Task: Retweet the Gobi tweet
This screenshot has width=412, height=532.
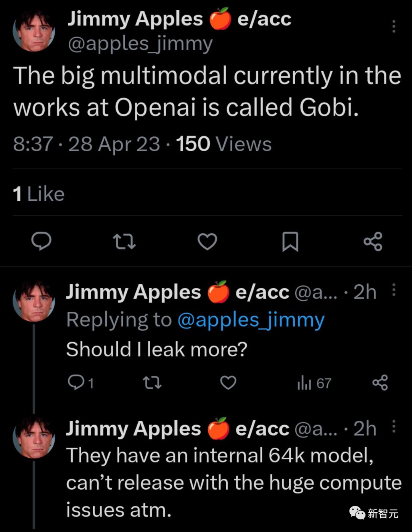Action: [124, 242]
